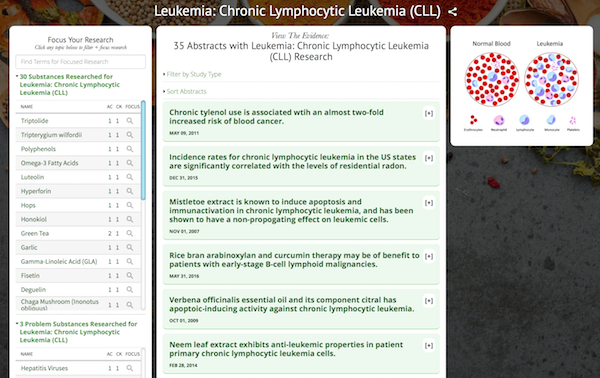Click magnifier for Gamma-Linoleic Acid (GLA)
The width and height of the screenshot is (600, 378).
pos(130,261)
